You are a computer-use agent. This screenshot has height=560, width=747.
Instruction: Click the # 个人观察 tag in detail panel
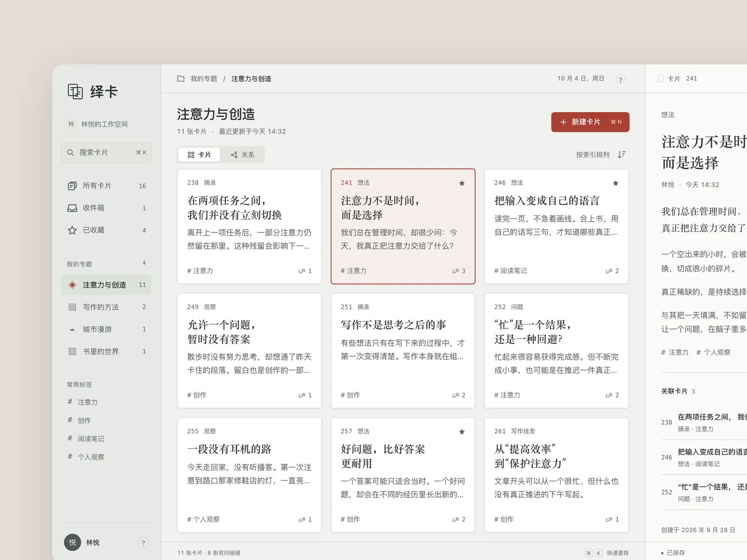point(713,352)
